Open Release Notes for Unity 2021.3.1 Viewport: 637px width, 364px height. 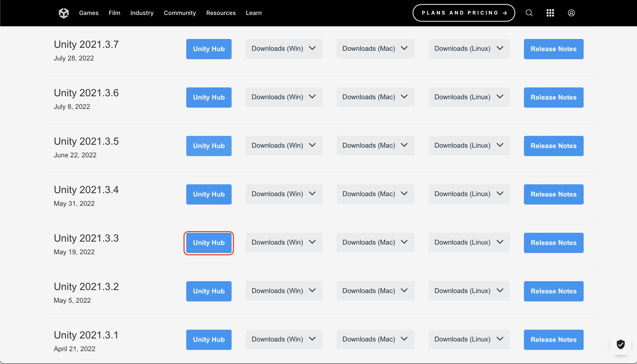click(x=553, y=340)
